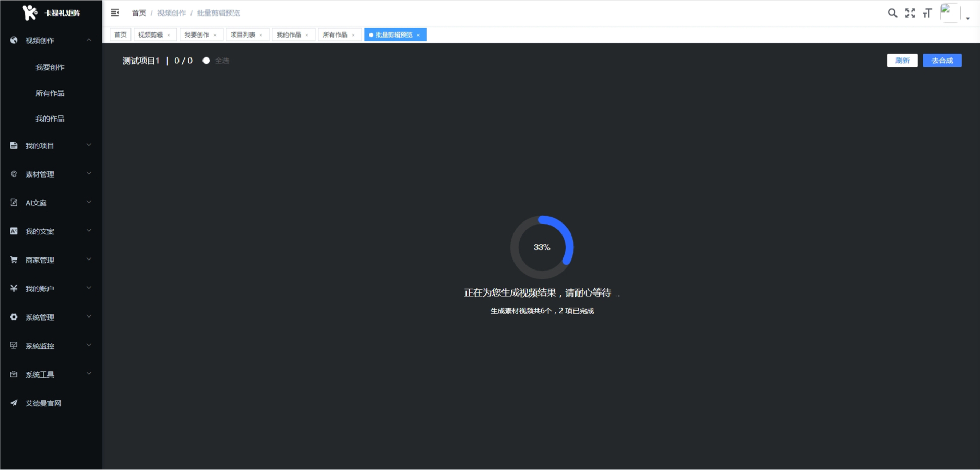Click the 我的文案 sidebar icon
Screen dimensions: 980x470
(x=14, y=231)
